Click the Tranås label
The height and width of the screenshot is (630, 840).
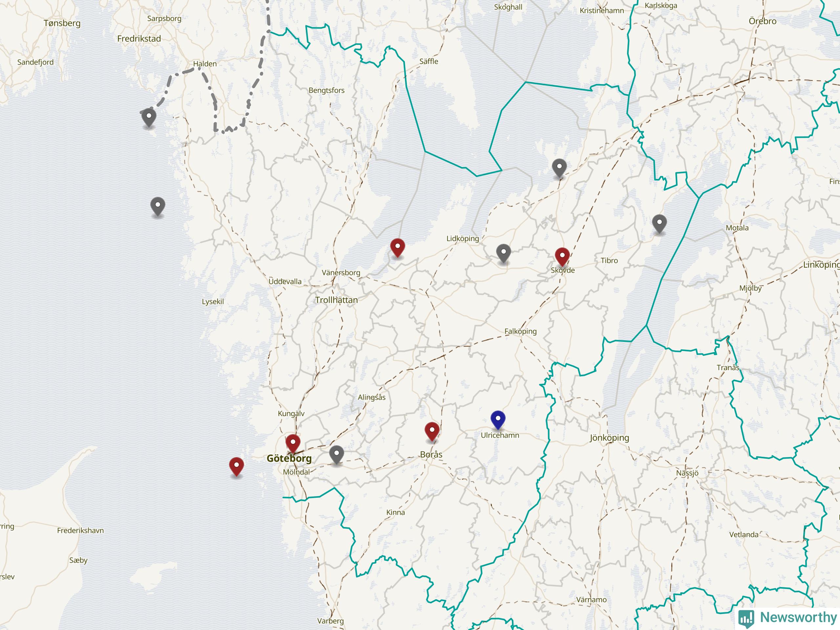(728, 367)
